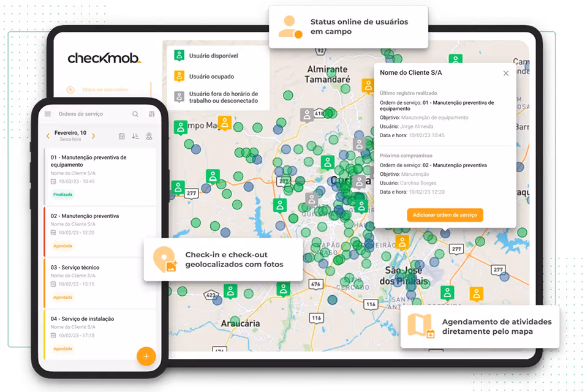Viewport: 585px width, 392px height.
Task: Select orange user marker near Almirante Tamandaré
Action: (368, 86)
